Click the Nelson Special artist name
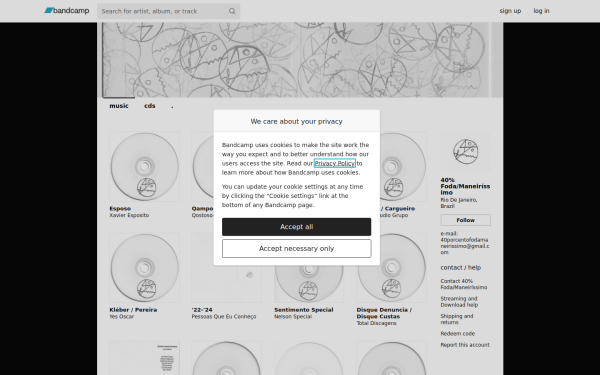This screenshot has height=375, width=600. pos(293,316)
